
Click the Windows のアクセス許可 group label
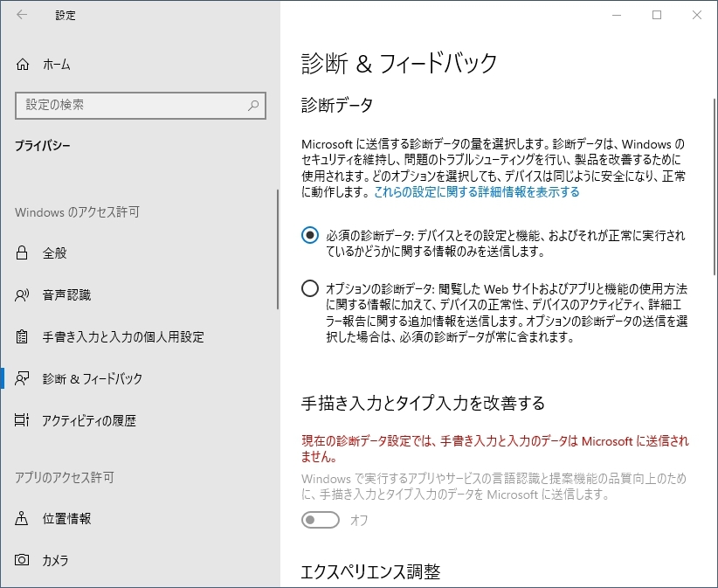pos(77,212)
